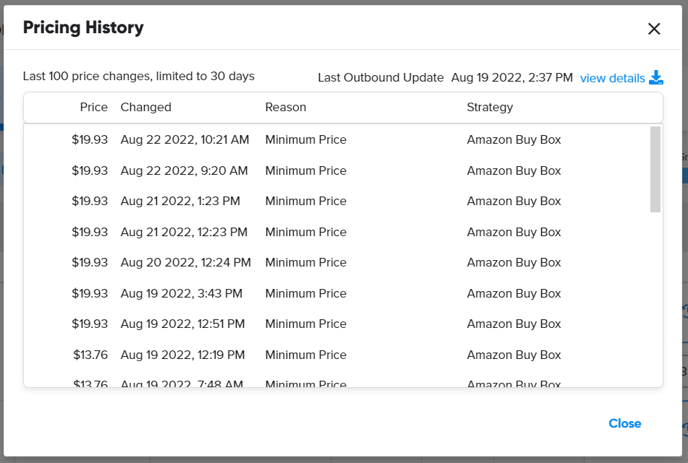
Task: Select the Aug 22 2022, 10:21 AM row
Action: (185, 140)
